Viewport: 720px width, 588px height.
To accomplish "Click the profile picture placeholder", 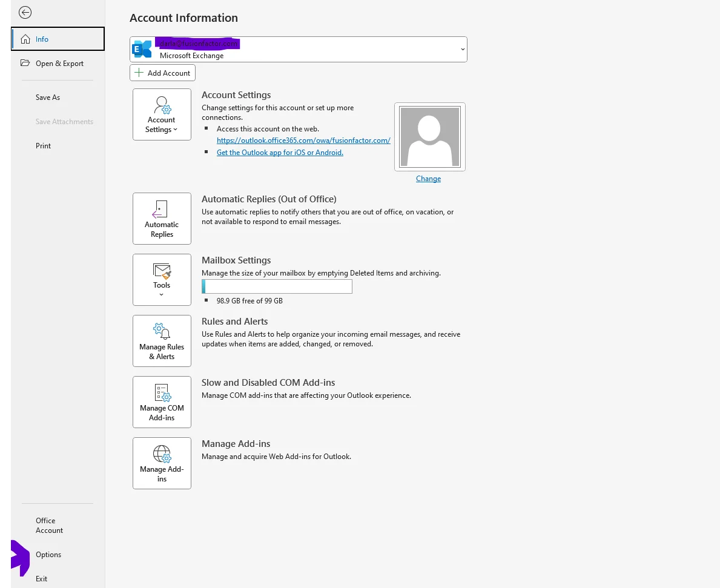I will (x=430, y=137).
